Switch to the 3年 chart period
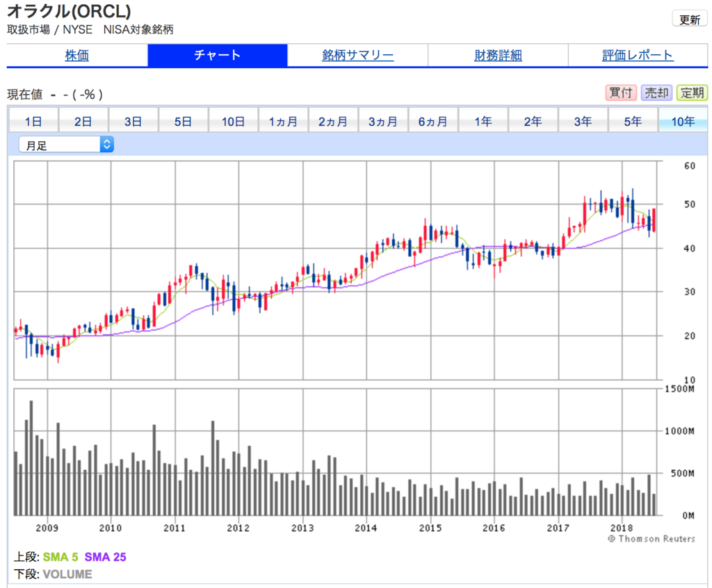The width and height of the screenshot is (712, 588). [x=583, y=120]
